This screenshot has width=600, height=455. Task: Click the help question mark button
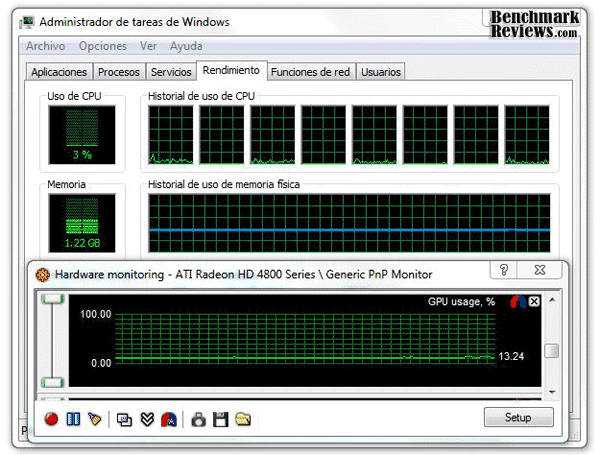click(504, 270)
